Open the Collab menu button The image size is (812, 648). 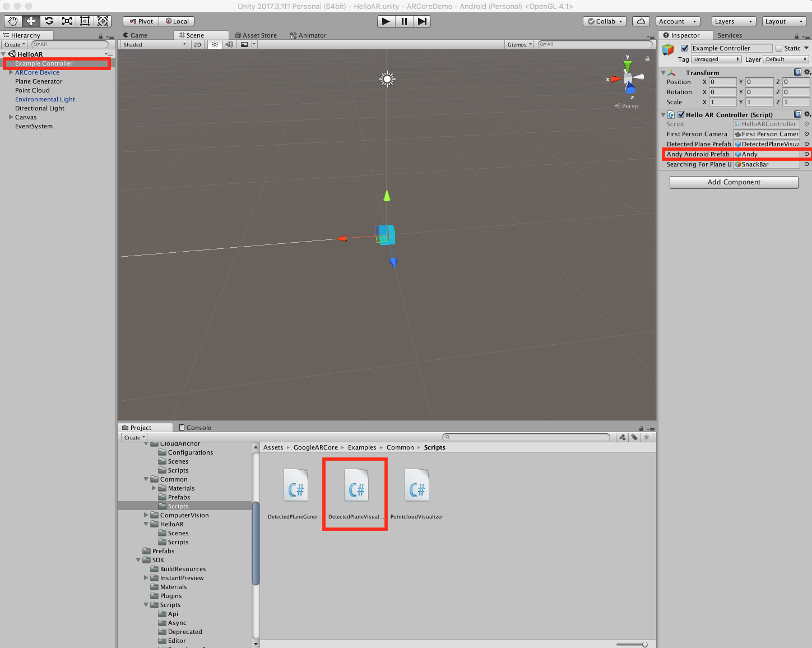click(x=605, y=21)
